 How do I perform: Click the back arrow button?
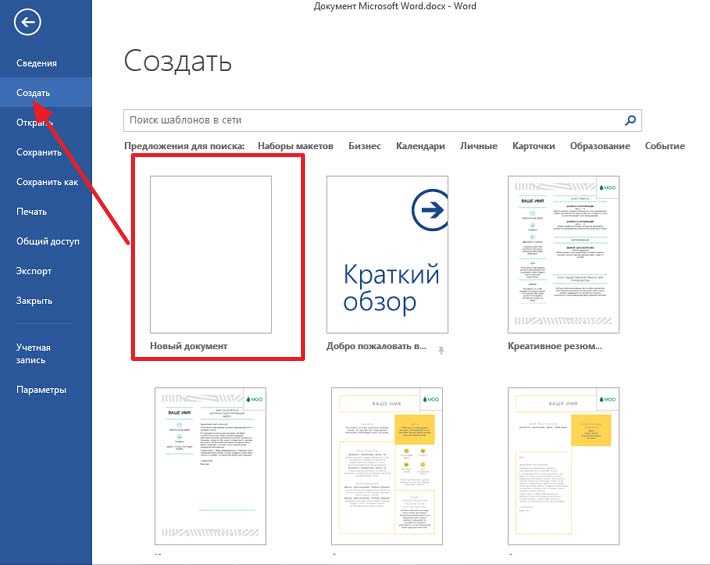point(27,22)
